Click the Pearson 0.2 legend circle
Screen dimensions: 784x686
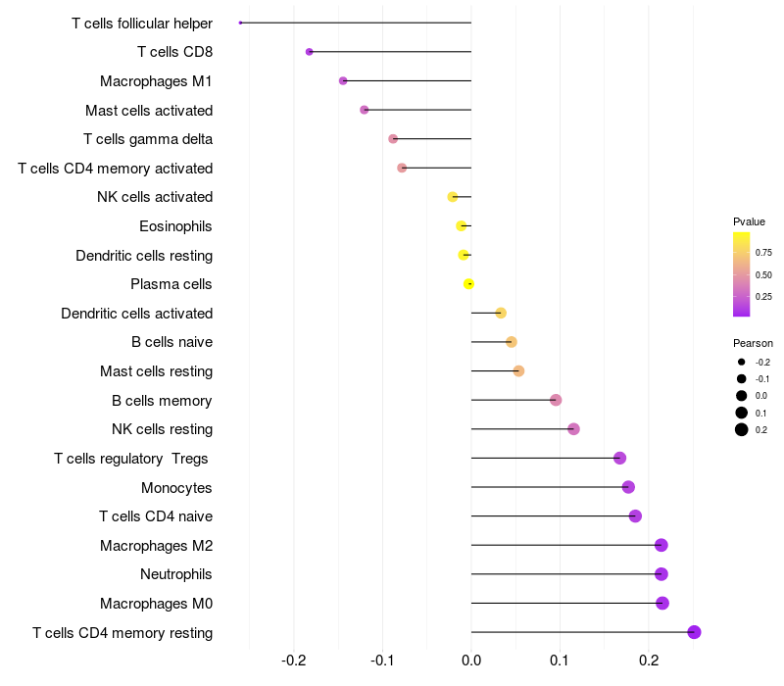[x=742, y=429]
